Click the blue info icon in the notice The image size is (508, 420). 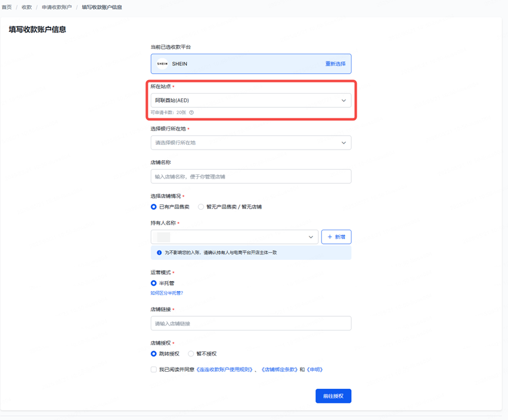point(159,253)
